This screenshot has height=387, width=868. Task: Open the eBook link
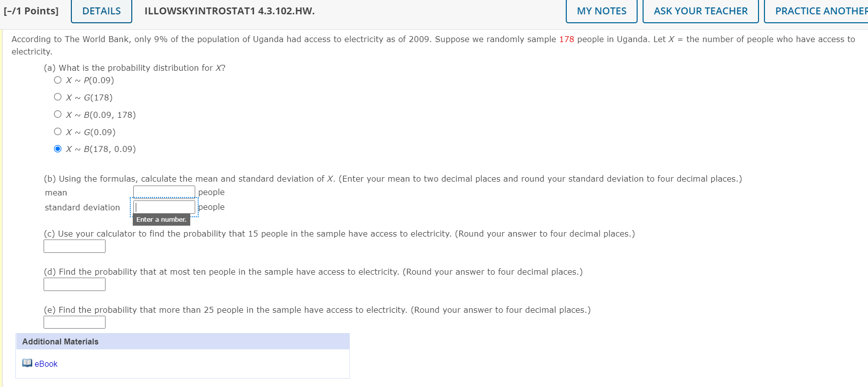pos(46,364)
